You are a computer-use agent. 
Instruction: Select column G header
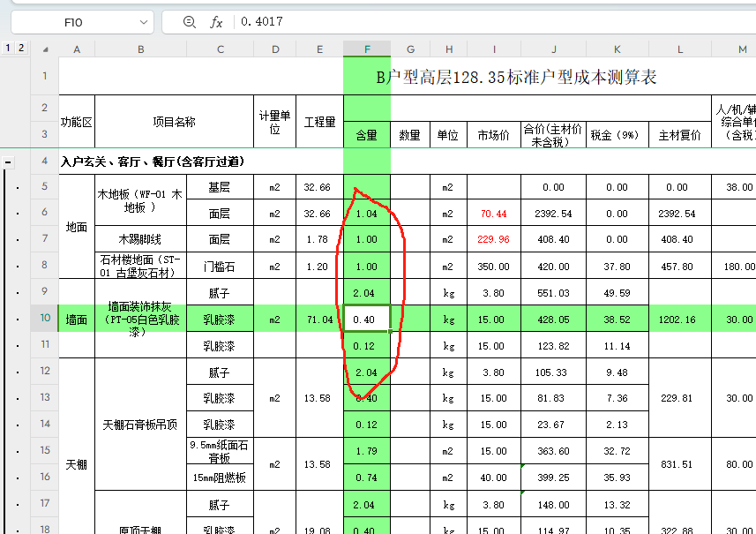tap(410, 49)
